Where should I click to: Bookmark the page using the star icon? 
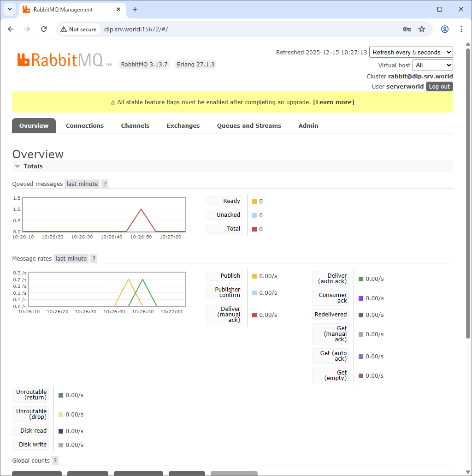[x=422, y=29]
